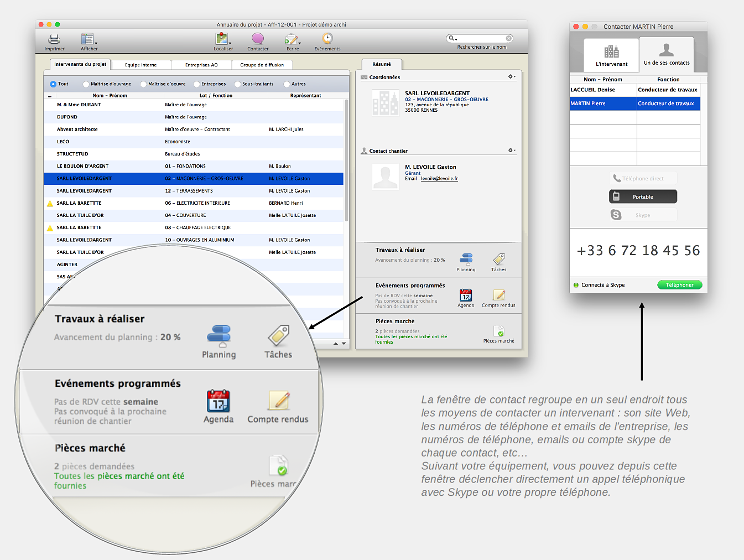This screenshot has height=560, width=744.
Task: Open the Contact chantier gear dropdown
Action: click(x=512, y=150)
